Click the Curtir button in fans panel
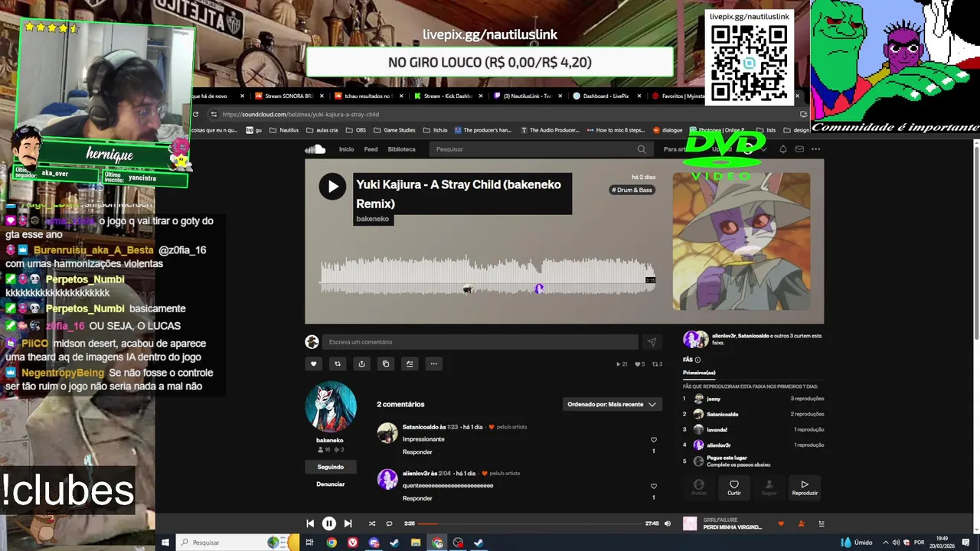Viewport: 980px width, 551px height. point(733,487)
